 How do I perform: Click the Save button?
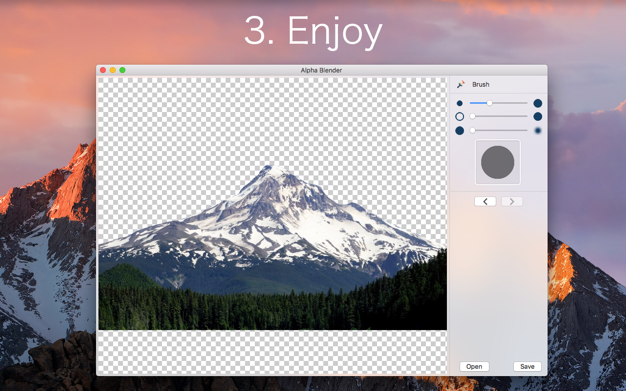pos(527,366)
